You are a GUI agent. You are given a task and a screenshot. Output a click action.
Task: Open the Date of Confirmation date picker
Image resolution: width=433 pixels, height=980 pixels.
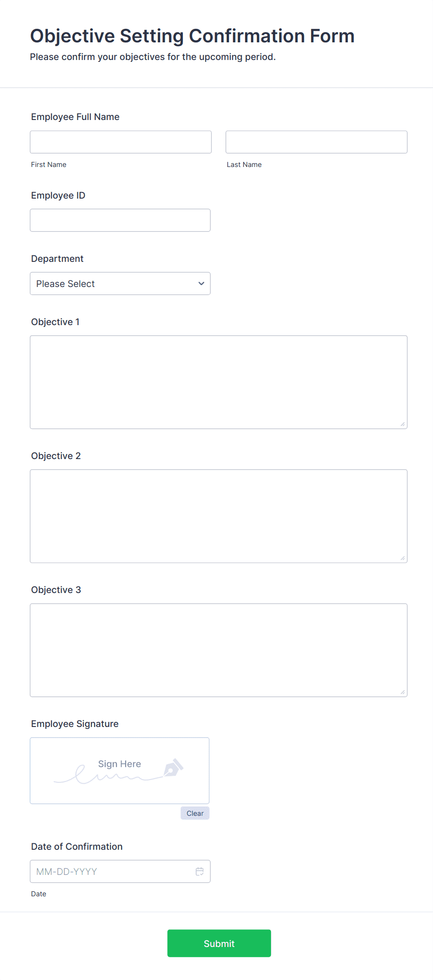click(x=200, y=871)
